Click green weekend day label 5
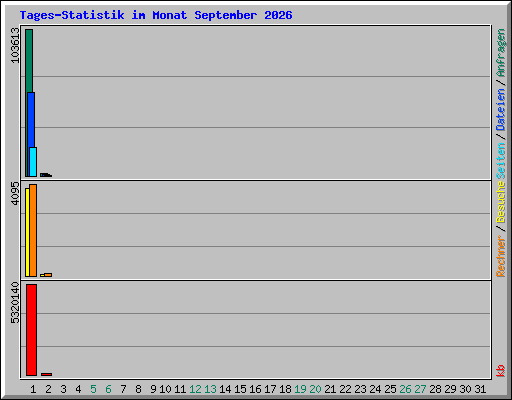Screen dimensions: 512x400 (x=93, y=389)
